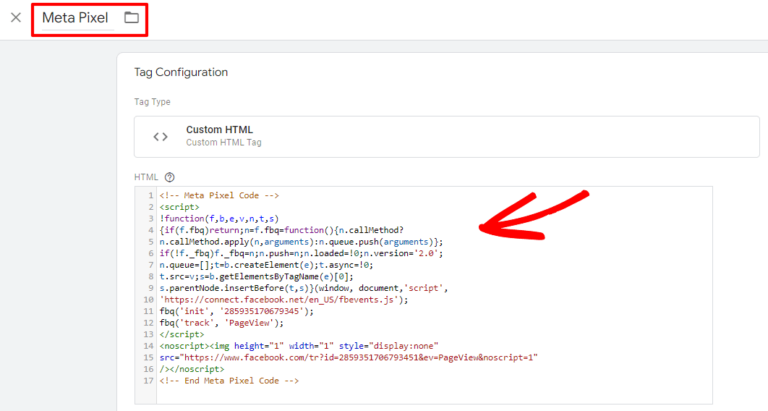Click line number 10 in the gutter
The width and height of the screenshot is (768, 411).
(148, 300)
